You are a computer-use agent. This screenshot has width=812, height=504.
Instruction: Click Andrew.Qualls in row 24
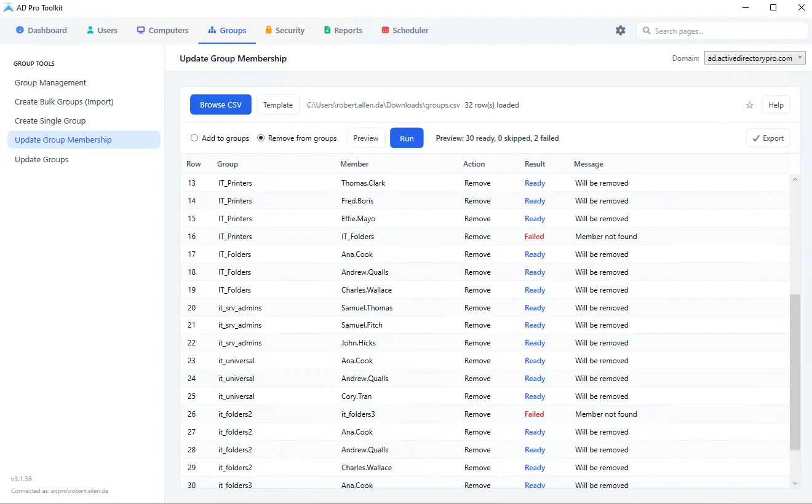[365, 379]
